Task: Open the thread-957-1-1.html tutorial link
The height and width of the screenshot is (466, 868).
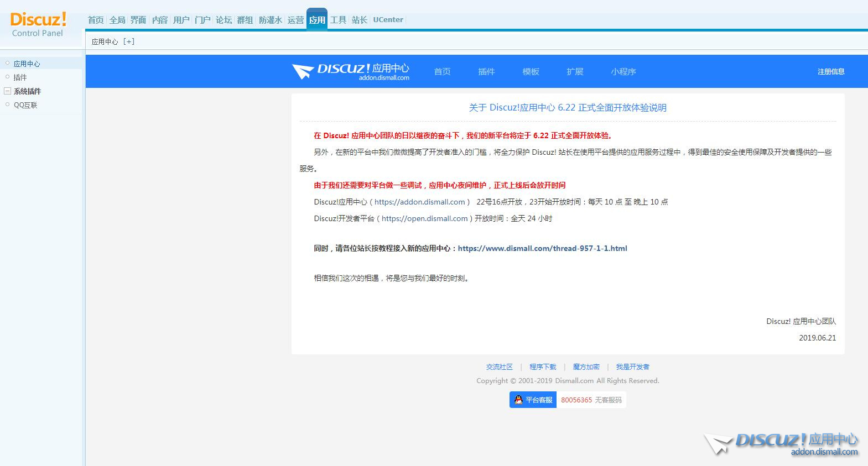Action: tap(542, 249)
